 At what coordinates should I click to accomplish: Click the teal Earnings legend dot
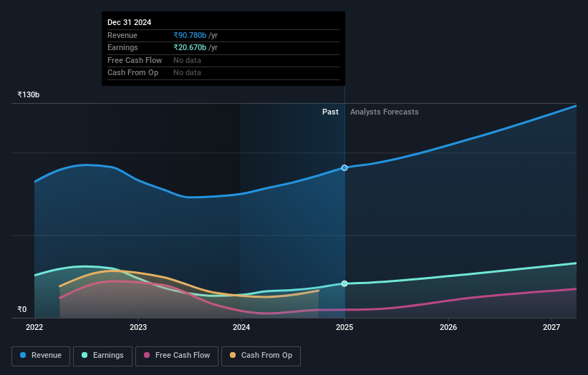(85, 355)
